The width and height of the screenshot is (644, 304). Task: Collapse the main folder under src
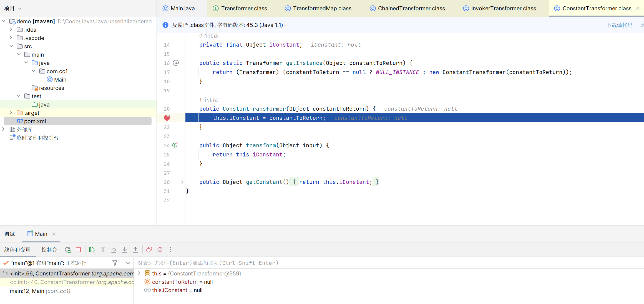pyautogui.click(x=19, y=54)
